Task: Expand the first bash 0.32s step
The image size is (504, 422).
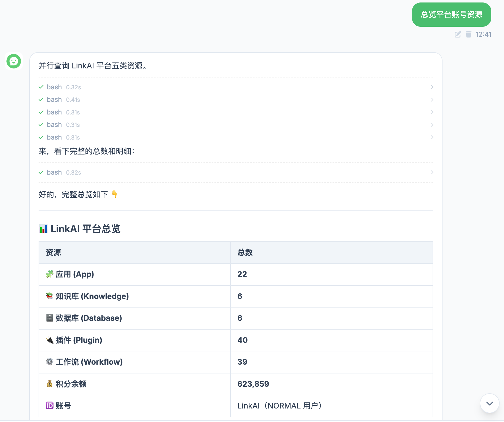Action: (432, 87)
